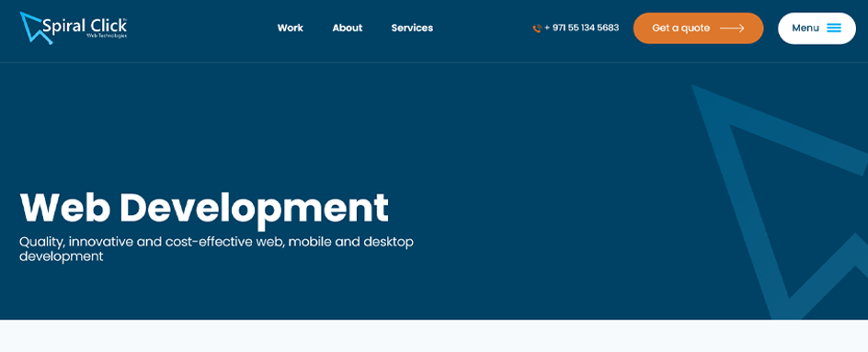
Task: Click the subtitle text starting with Quality, innovative
Action: [x=216, y=249]
